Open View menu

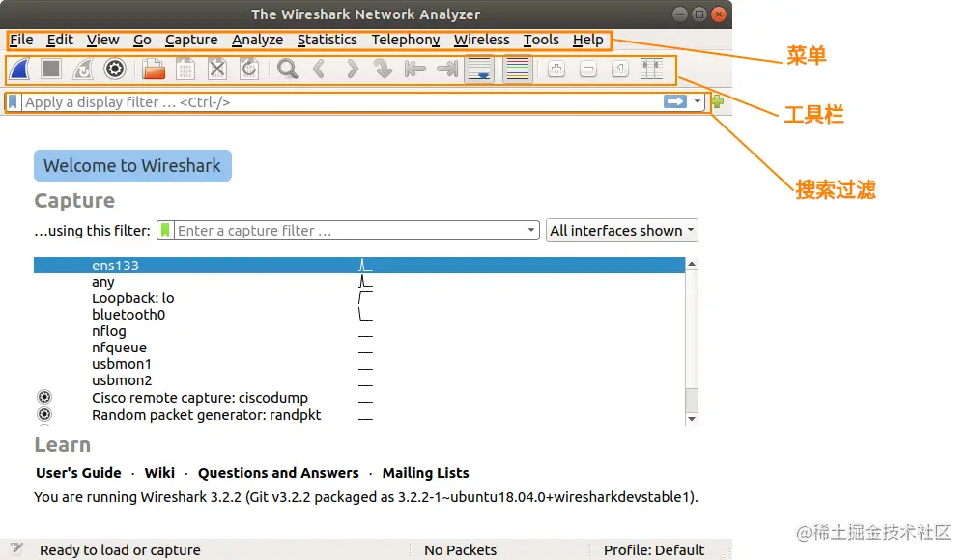pos(102,40)
